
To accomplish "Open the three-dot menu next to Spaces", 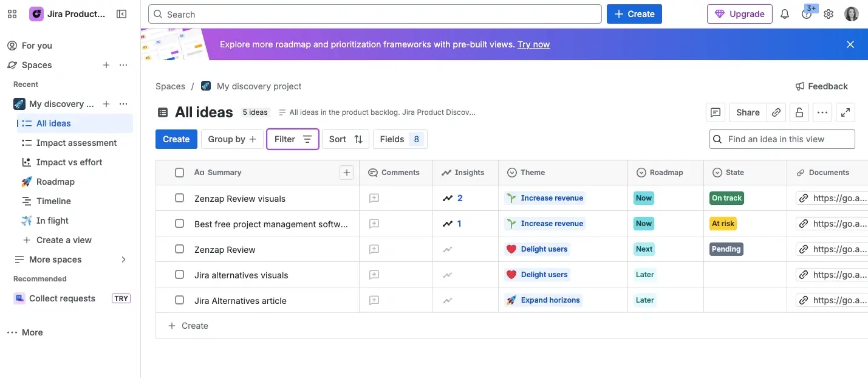I will point(123,65).
